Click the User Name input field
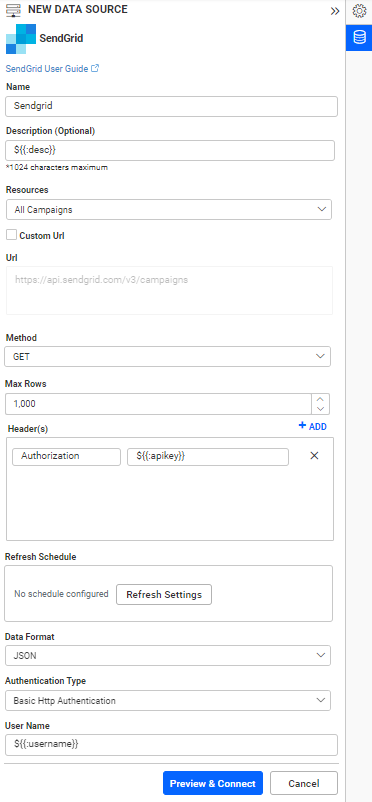 171,745
